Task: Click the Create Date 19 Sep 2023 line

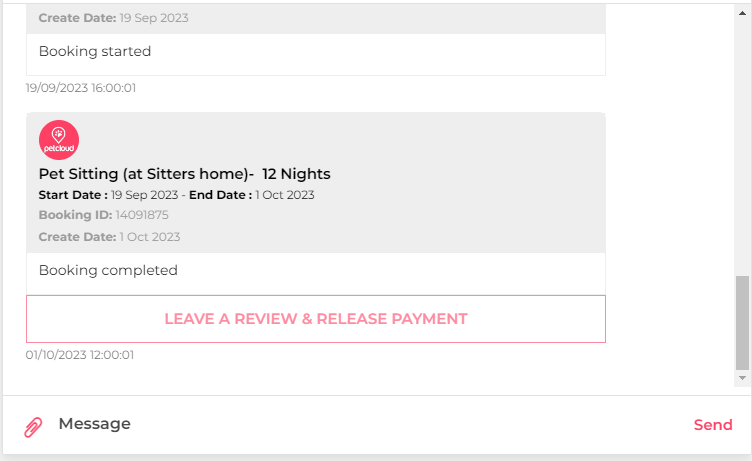Action: pos(114,18)
